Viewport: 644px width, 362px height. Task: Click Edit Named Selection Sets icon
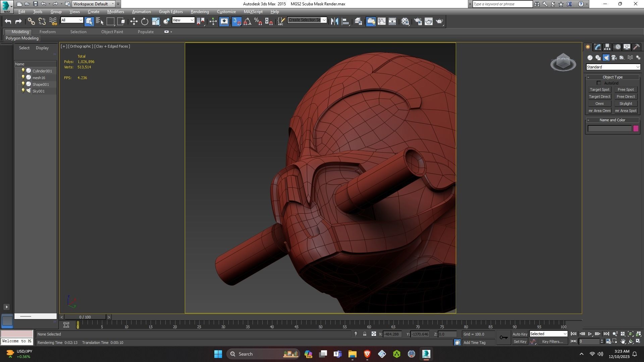click(281, 21)
